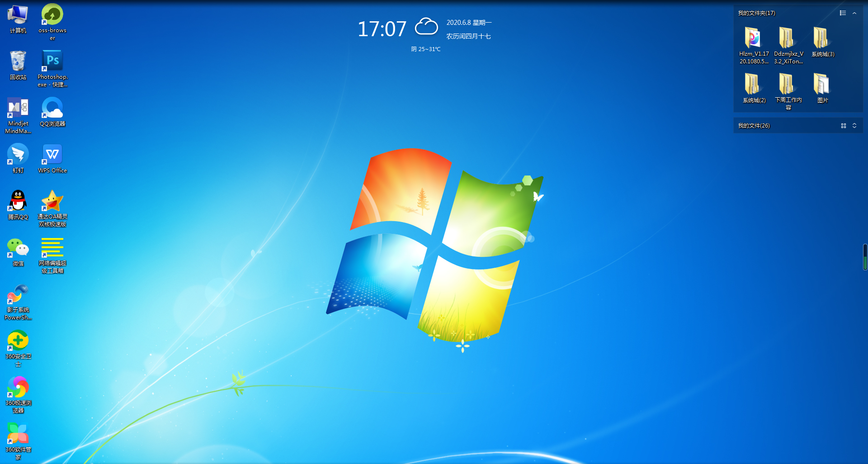Click the 我的文件夹(17) panel title
The height and width of the screenshot is (464, 868).
pyautogui.click(x=756, y=13)
